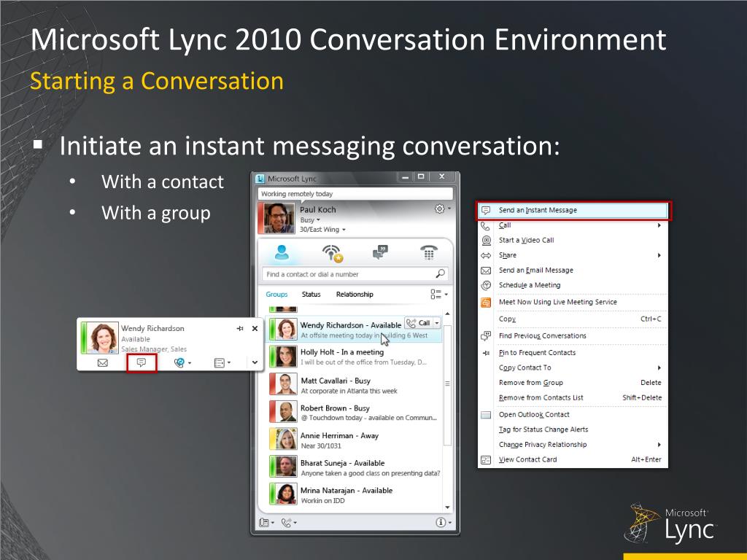Choose Copy in the context menu
The height and width of the screenshot is (560, 747).
[x=573, y=319]
